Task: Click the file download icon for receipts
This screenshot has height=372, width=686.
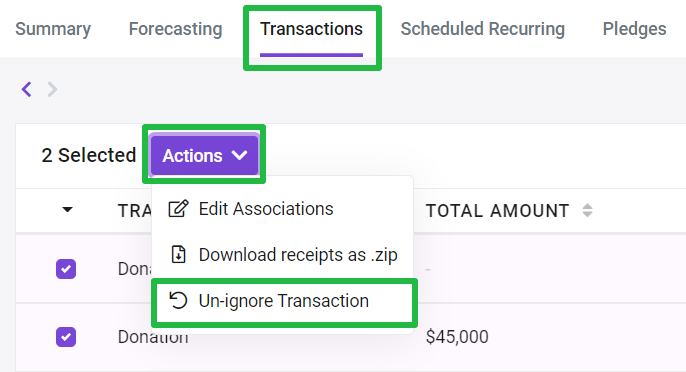Action: (178, 255)
